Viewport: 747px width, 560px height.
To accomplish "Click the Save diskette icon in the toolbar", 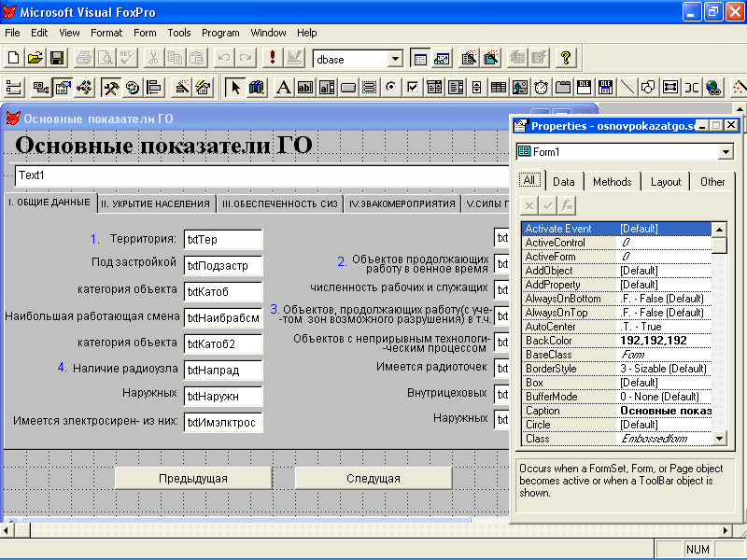I will tap(55, 58).
